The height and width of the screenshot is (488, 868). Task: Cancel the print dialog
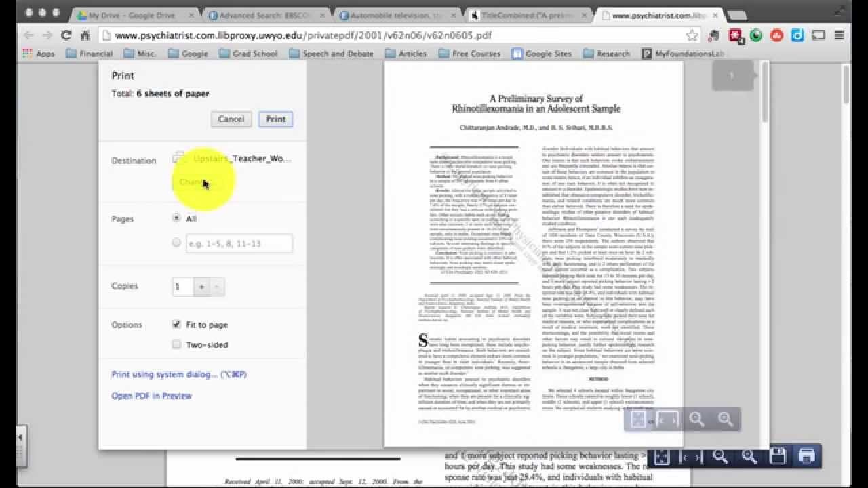(x=231, y=119)
